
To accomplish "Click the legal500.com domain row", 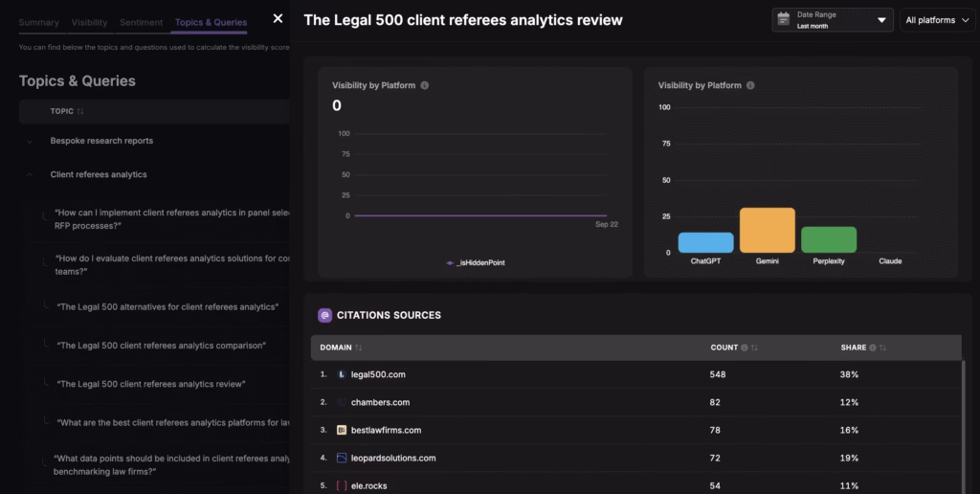I will click(378, 374).
